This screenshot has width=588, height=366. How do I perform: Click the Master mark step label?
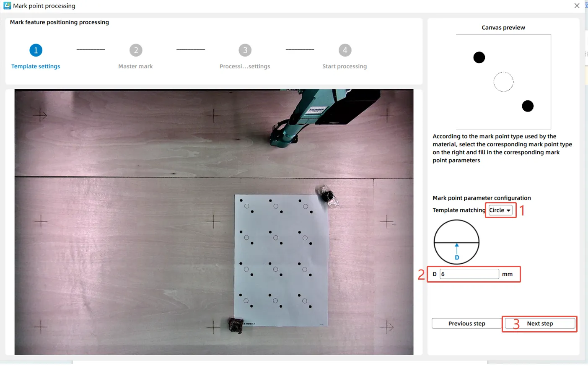click(135, 66)
